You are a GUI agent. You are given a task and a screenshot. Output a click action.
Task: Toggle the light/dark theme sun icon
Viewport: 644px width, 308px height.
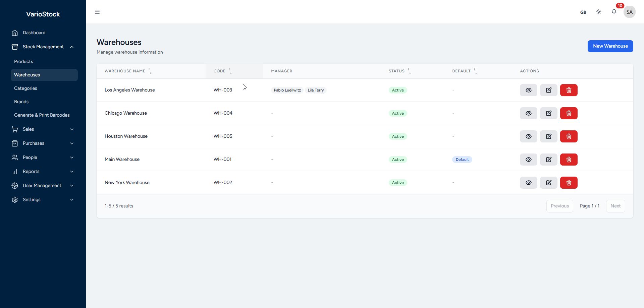[599, 12]
